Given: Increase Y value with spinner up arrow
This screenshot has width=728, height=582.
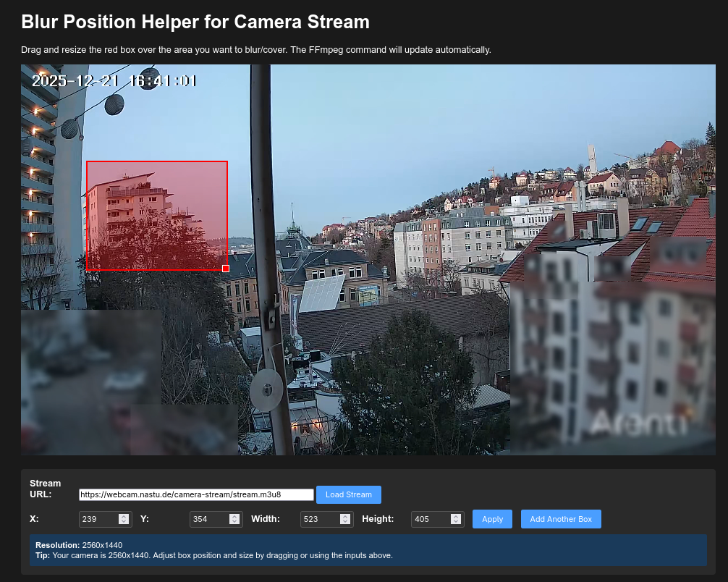Looking at the screenshot, I should (x=234, y=516).
